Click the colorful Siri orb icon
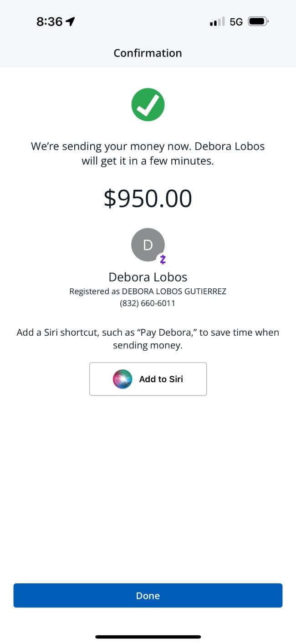Image resolution: width=296 pixels, height=644 pixels. point(122,379)
